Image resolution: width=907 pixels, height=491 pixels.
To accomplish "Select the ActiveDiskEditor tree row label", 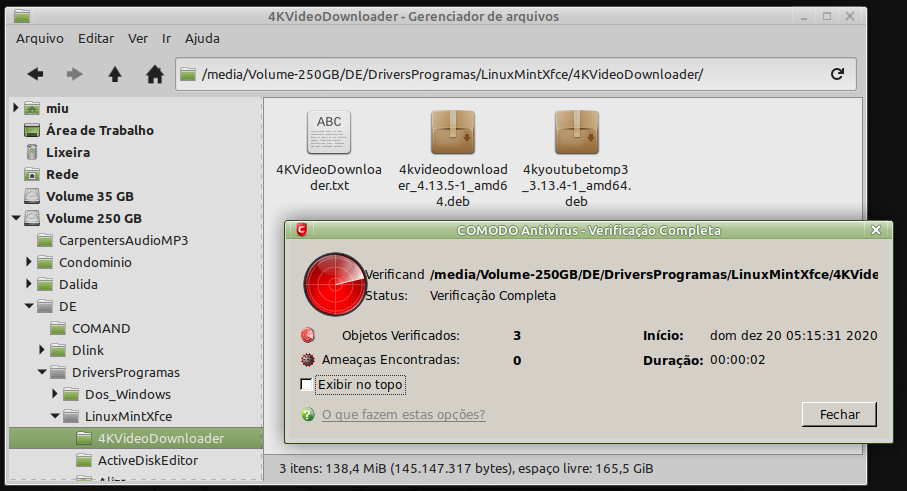I will (x=148, y=460).
